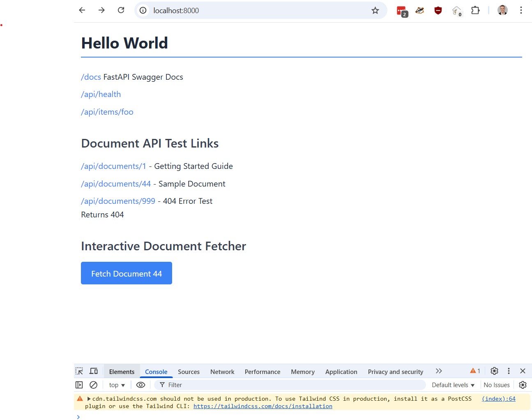This screenshot has width=532, height=420.
Task: Select the FastAPI Swagger Docs text
Action: (x=143, y=77)
